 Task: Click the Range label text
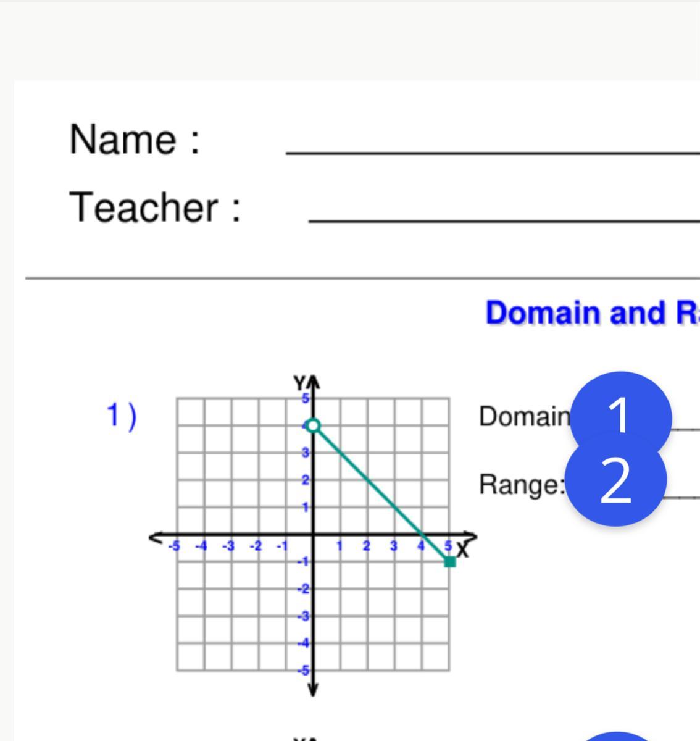click(x=522, y=484)
